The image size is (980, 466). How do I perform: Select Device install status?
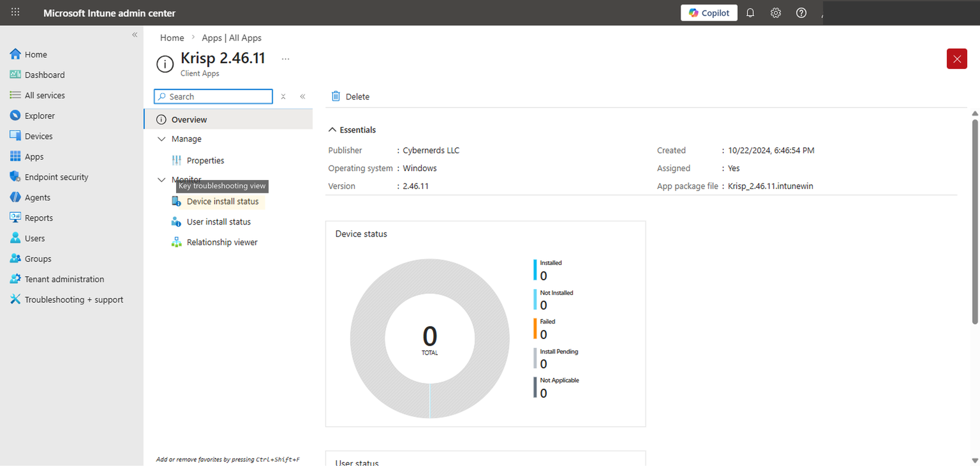[x=222, y=201]
